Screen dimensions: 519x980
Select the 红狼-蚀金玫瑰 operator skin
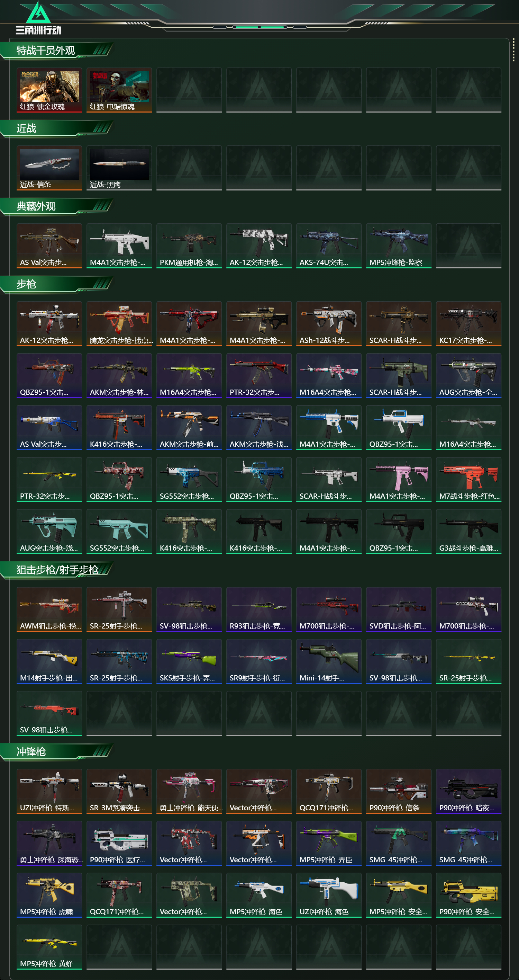tap(49, 90)
